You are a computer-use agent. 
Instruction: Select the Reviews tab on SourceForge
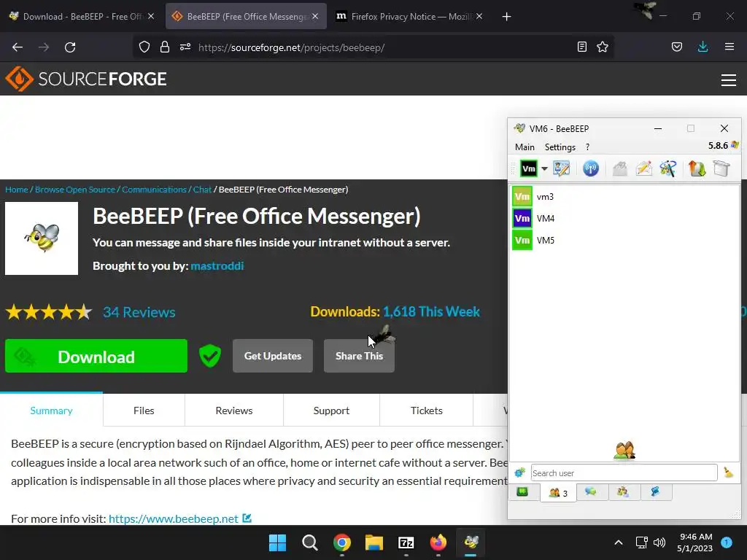tap(234, 411)
